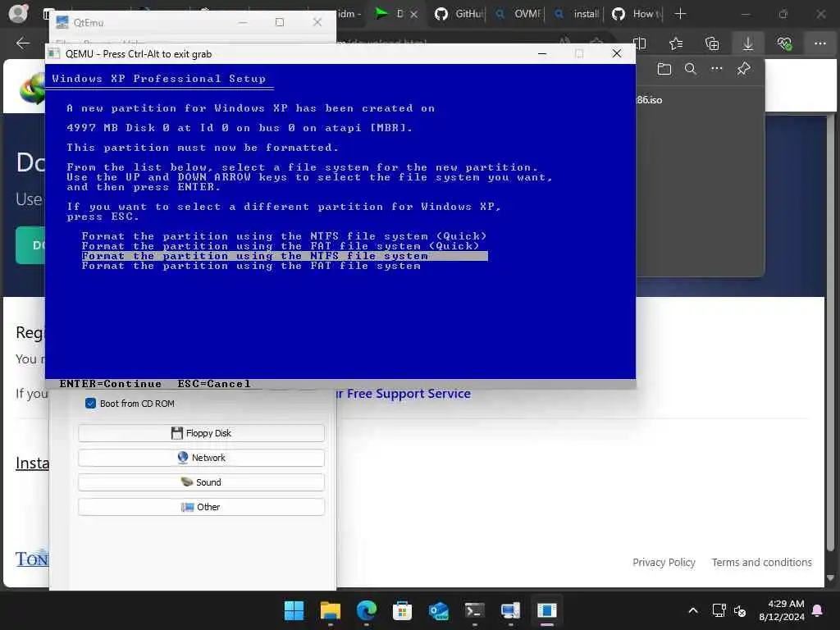This screenshot has height=630, width=840.
Task: Open browser essentials heart icon
Action: 784,43
